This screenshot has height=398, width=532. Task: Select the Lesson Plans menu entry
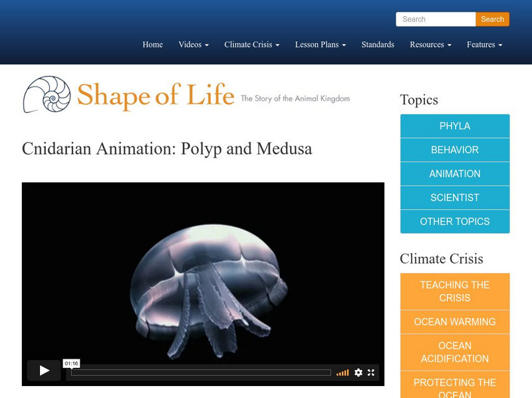320,45
